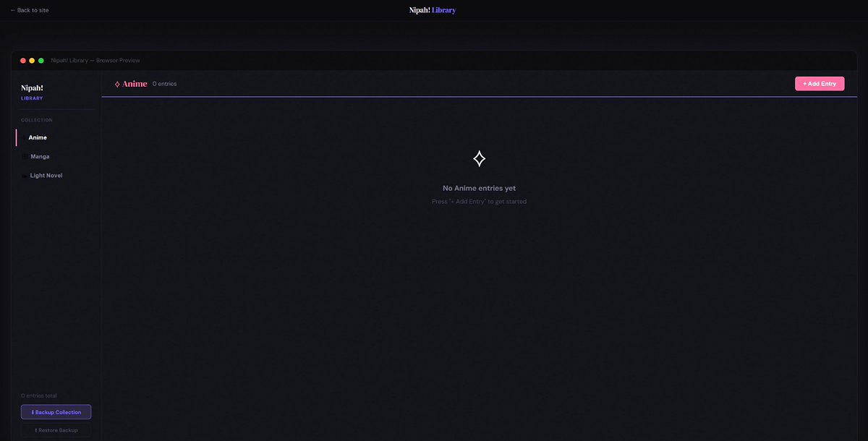
Task: Click the sparkle icon beside the Anime page header
Action: (117, 83)
